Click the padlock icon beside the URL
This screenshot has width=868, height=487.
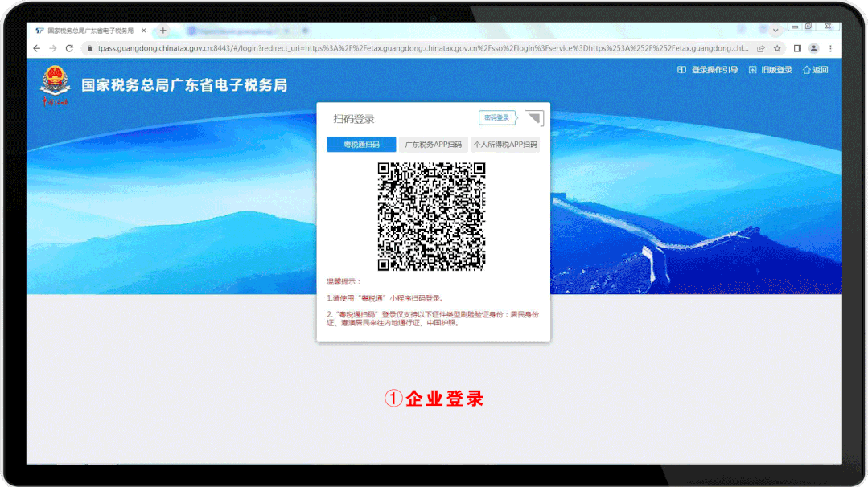[x=89, y=49]
